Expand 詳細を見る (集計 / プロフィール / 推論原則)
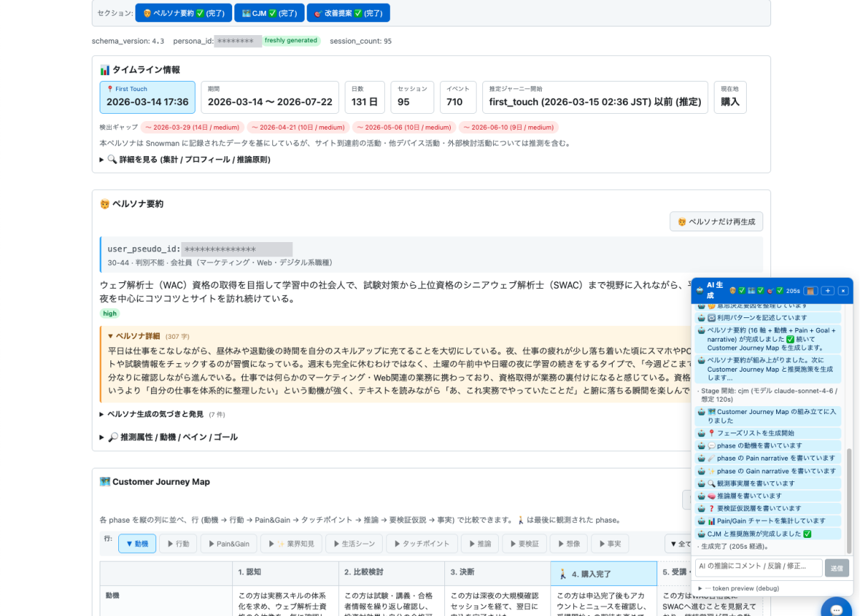This screenshot has width=860, height=616. coord(185,160)
